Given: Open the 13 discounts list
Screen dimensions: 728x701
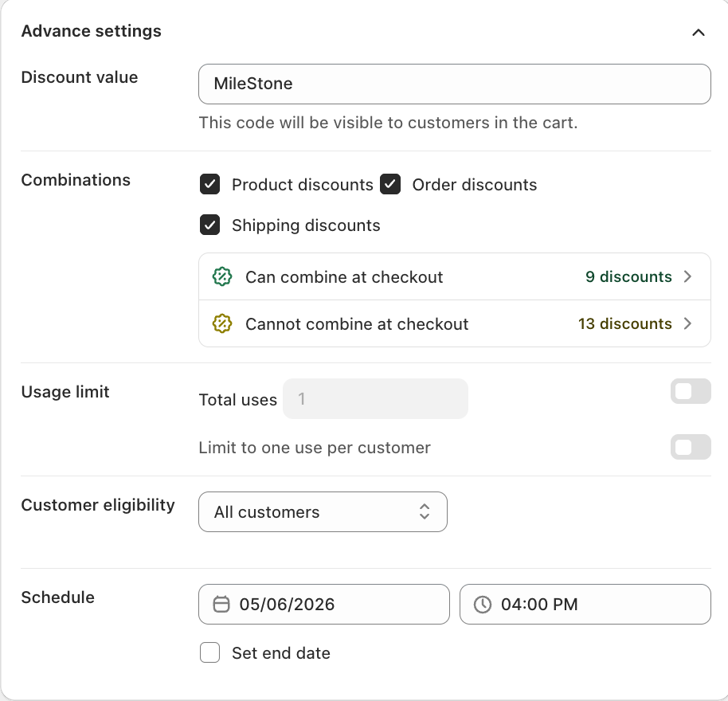Looking at the screenshot, I should coord(625,323).
